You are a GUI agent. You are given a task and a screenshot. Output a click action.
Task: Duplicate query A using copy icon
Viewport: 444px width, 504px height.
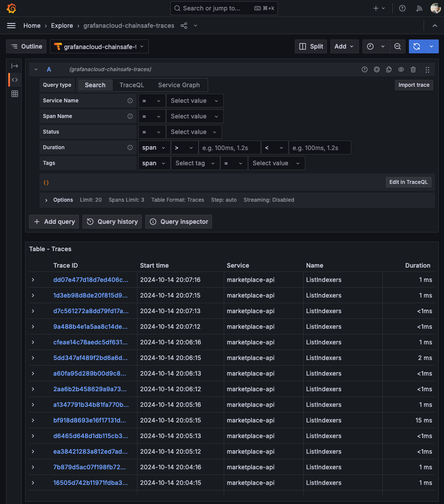tap(389, 69)
